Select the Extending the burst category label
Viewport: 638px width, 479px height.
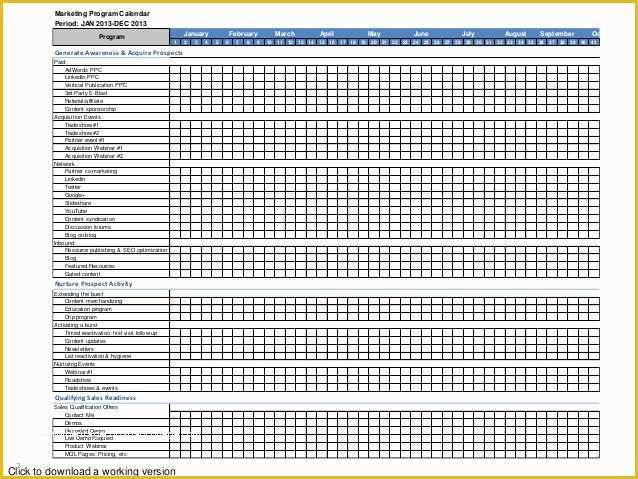coord(79,294)
